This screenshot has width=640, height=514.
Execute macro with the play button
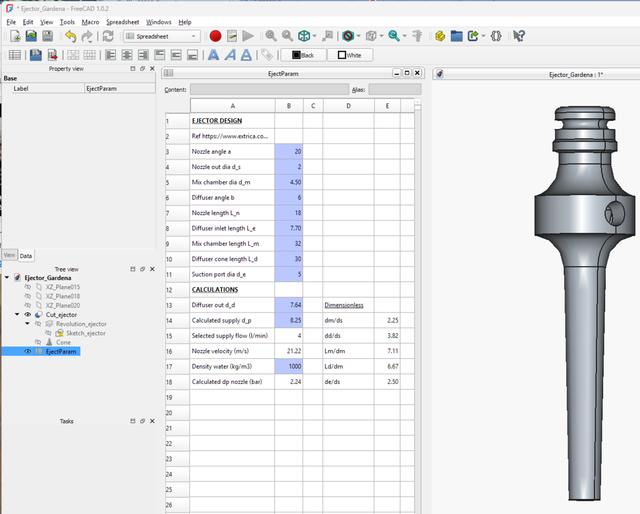coord(248,36)
